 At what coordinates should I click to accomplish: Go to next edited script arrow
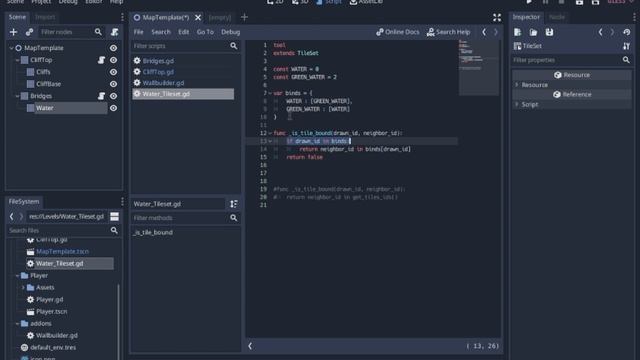click(496, 32)
